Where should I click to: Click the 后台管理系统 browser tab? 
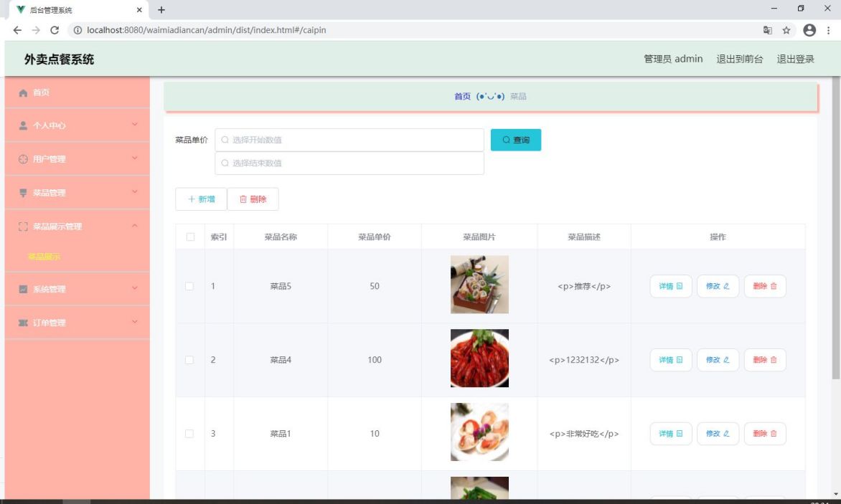(x=78, y=9)
